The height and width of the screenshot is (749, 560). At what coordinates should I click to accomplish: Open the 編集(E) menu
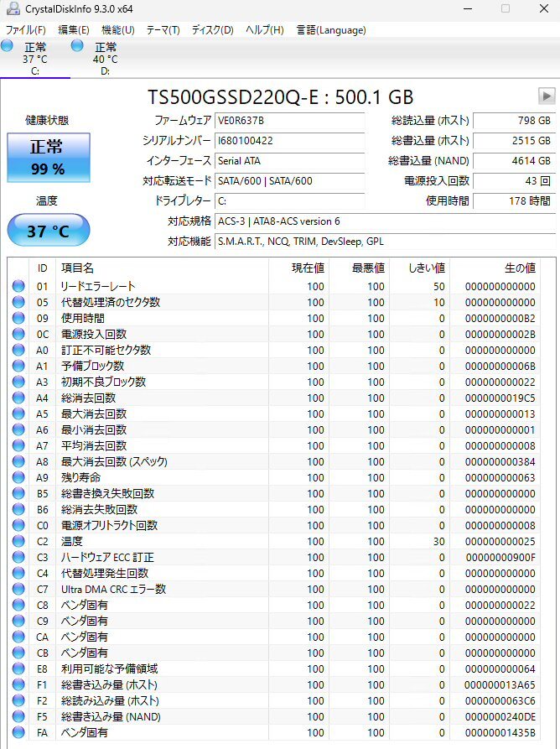pos(74,30)
